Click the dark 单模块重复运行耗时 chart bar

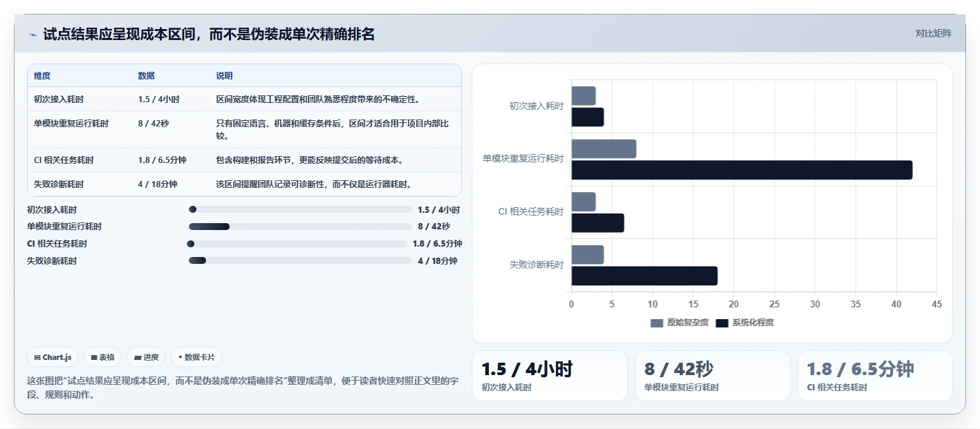742,170
